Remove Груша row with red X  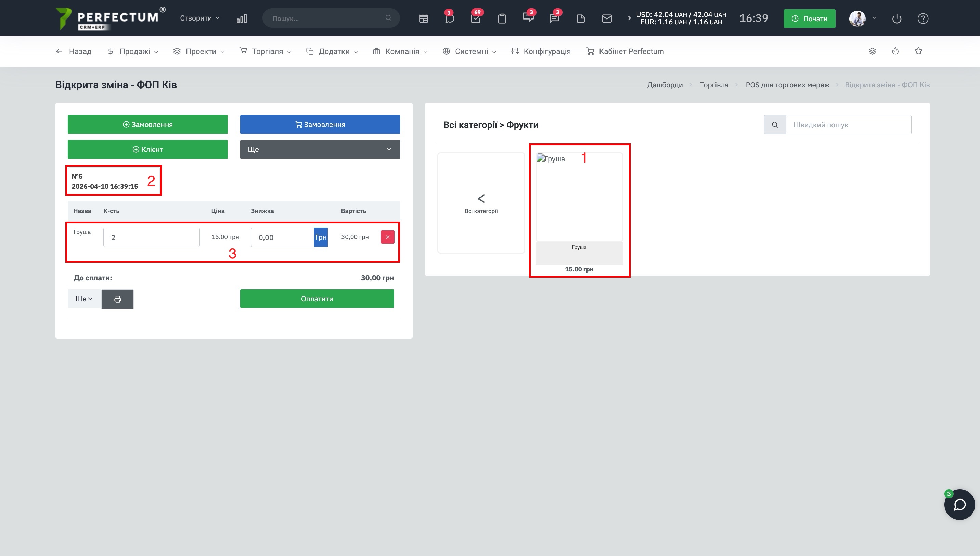pos(387,237)
